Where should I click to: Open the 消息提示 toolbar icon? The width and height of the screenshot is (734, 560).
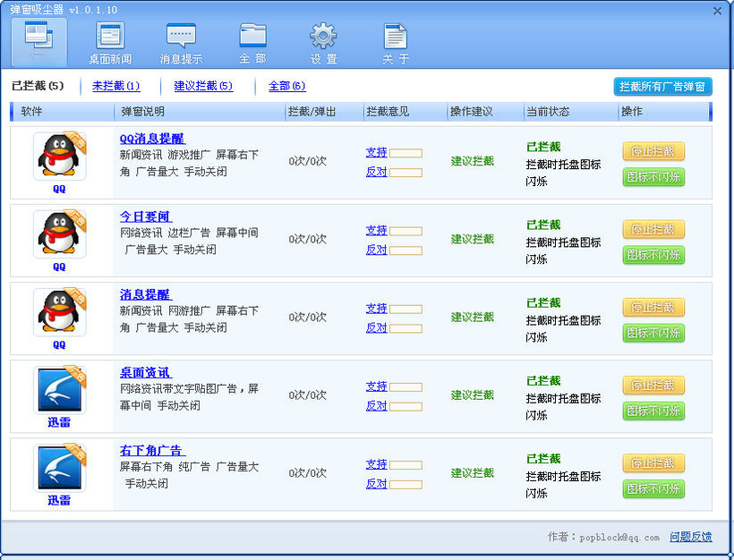[181, 43]
